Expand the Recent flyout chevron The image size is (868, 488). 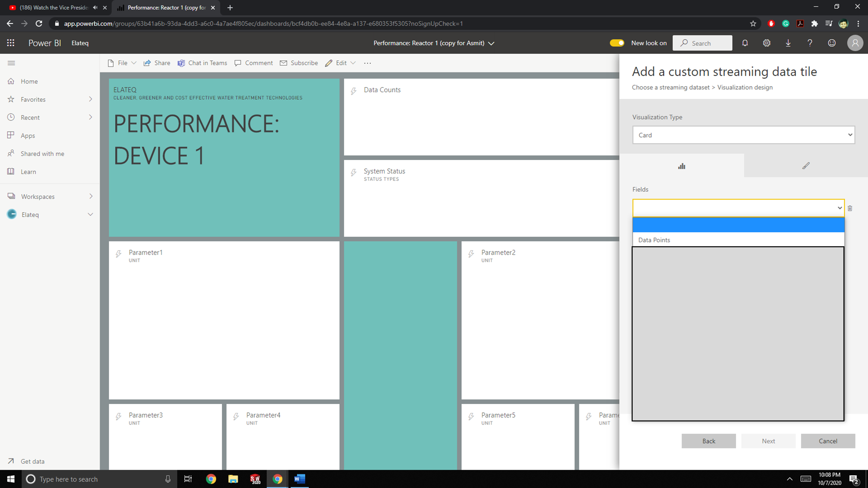click(90, 117)
